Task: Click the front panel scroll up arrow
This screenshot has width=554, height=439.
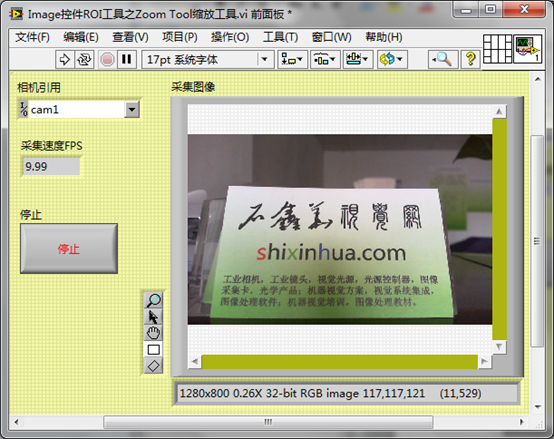Action: coord(538,79)
